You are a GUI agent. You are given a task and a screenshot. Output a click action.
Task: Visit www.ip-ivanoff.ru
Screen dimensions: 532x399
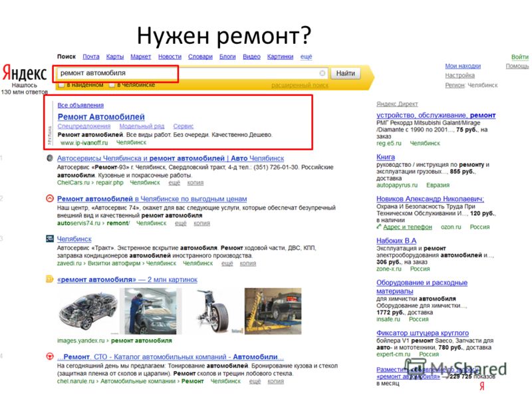84,143
